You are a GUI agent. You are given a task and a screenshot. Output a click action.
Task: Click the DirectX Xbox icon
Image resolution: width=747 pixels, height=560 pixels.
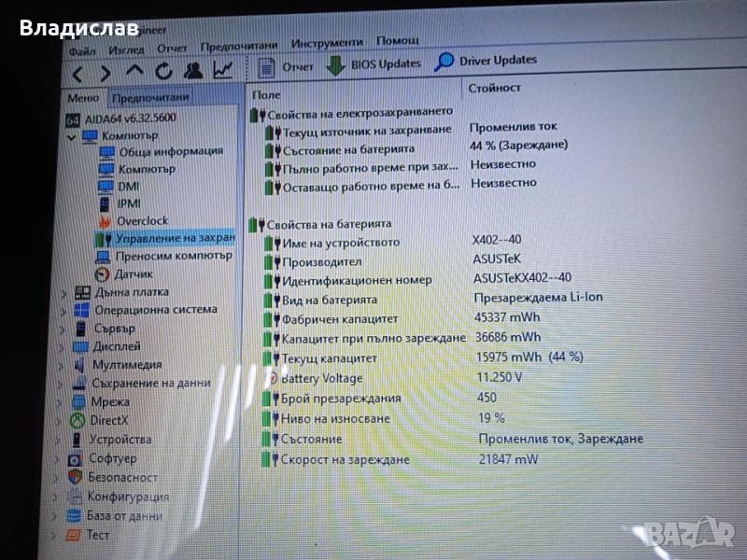click(x=78, y=421)
